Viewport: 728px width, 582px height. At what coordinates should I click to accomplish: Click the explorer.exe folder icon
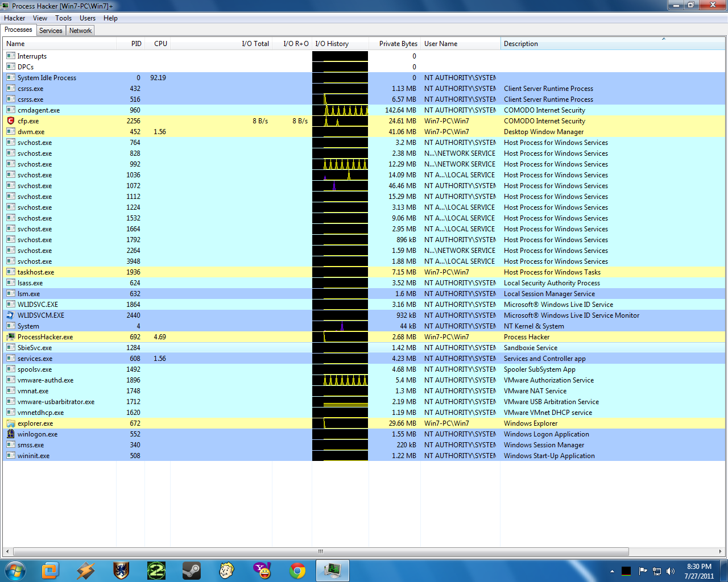10,423
